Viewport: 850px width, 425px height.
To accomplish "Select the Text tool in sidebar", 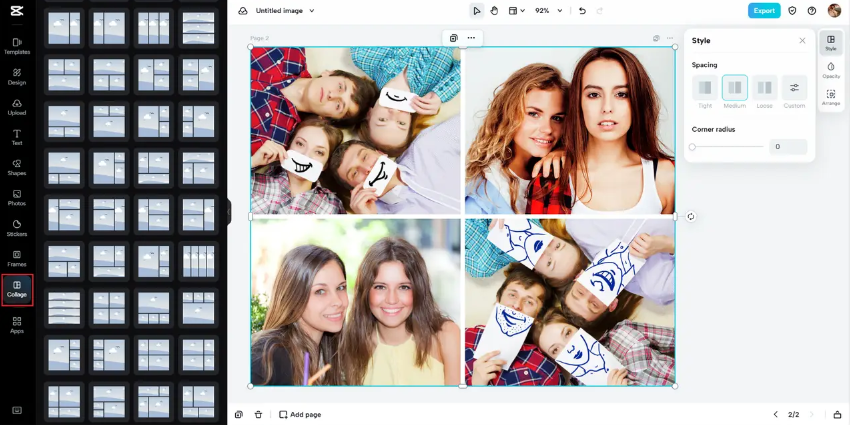I will point(17,137).
